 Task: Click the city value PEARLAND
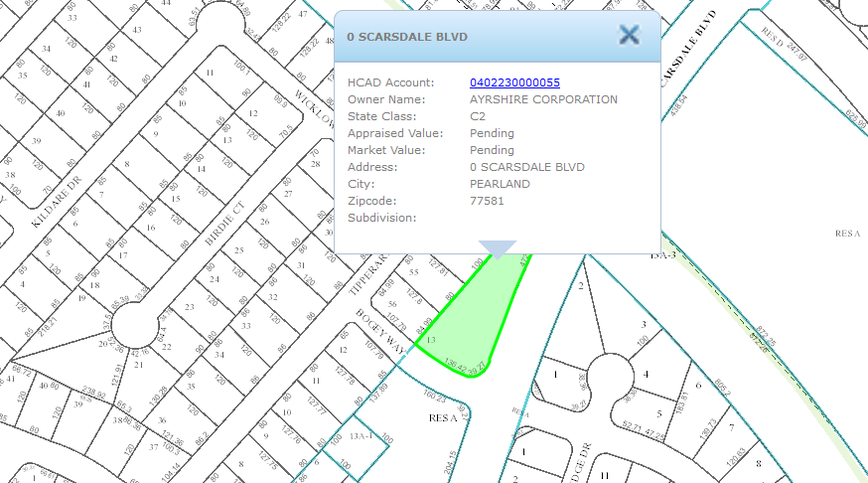[x=500, y=184]
